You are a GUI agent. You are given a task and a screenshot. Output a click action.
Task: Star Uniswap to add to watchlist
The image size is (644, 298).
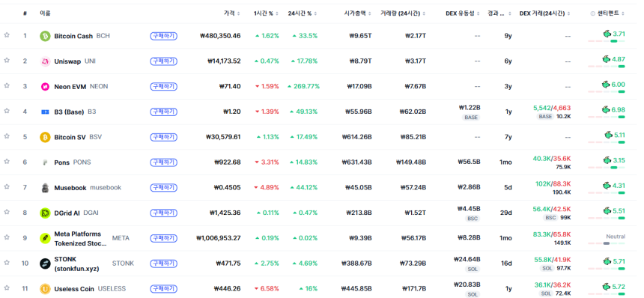coord(7,61)
